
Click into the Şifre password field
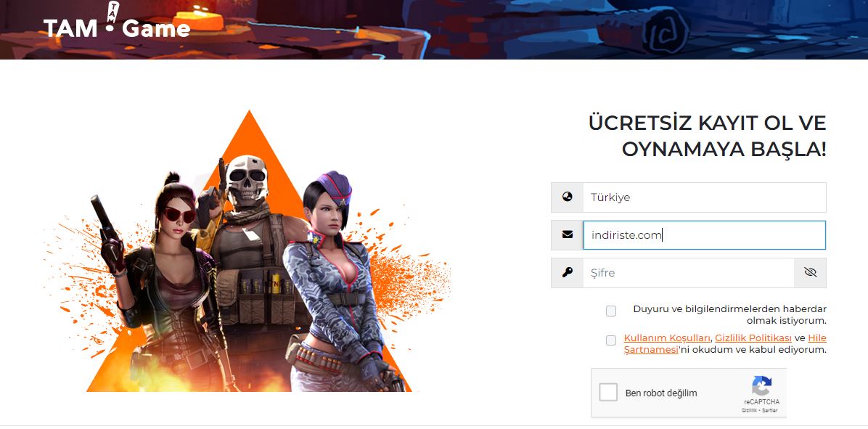click(x=688, y=272)
